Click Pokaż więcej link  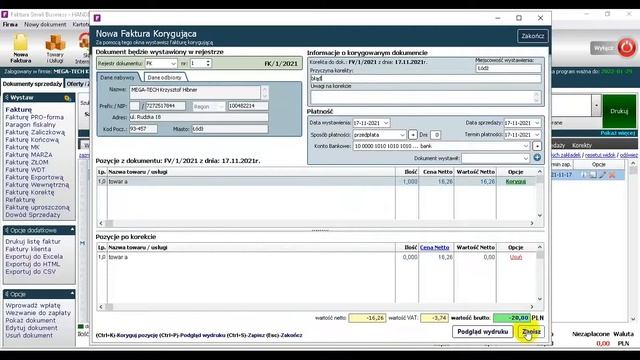(618, 133)
